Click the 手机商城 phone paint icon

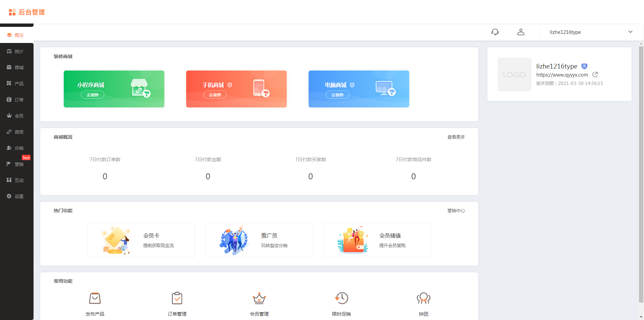[261, 88]
